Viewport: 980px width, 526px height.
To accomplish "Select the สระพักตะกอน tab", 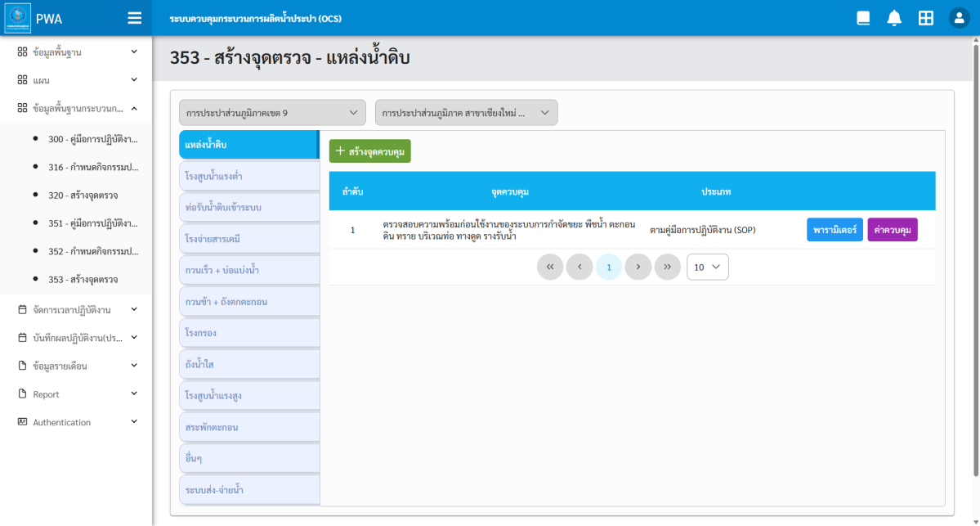I will (249, 427).
